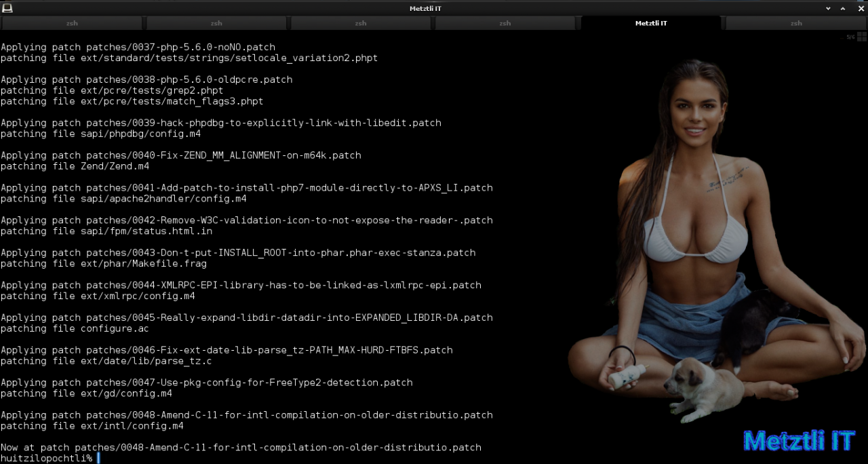
Task: Switch to the first zsh tab
Action: coord(72,23)
